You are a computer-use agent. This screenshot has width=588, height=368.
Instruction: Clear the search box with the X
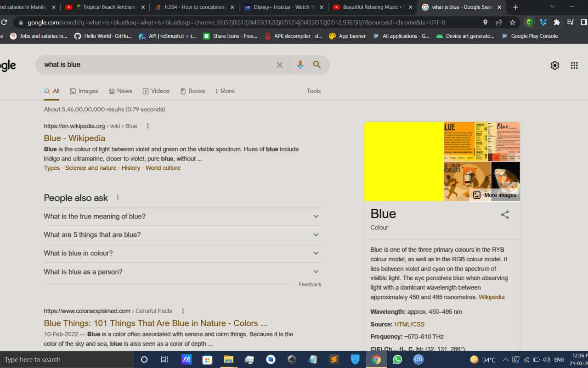pyautogui.click(x=280, y=64)
